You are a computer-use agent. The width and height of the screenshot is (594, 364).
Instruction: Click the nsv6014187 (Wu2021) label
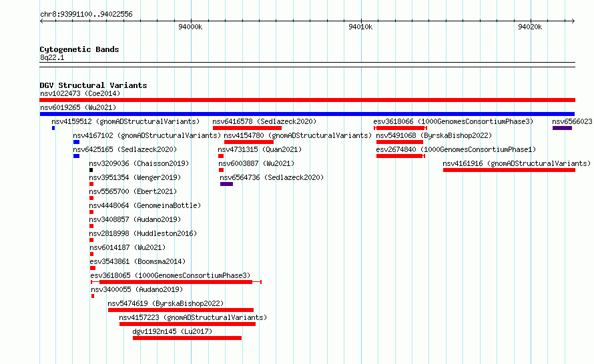(127, 247)
